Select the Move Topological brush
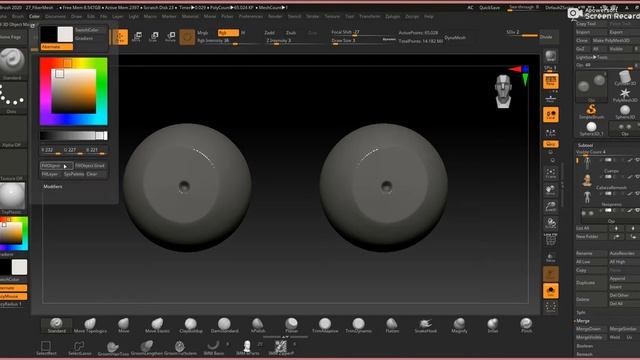 click(90, 325)
